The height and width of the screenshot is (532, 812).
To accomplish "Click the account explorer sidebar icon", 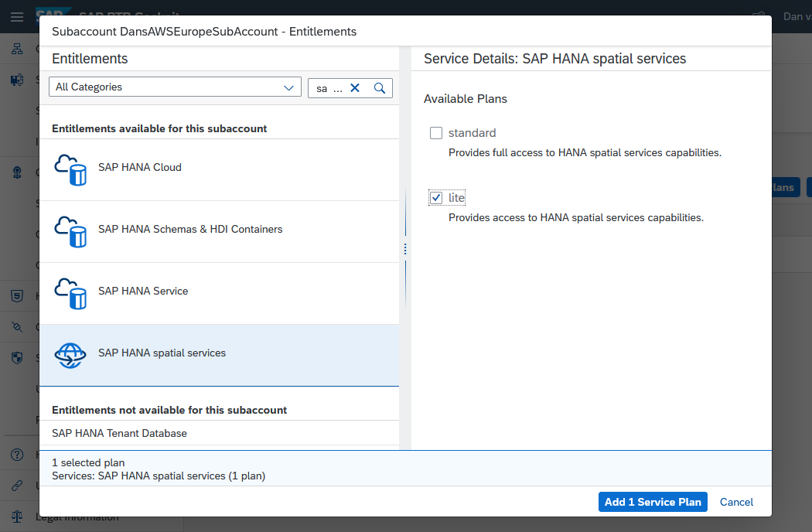I will pos(17,49).
